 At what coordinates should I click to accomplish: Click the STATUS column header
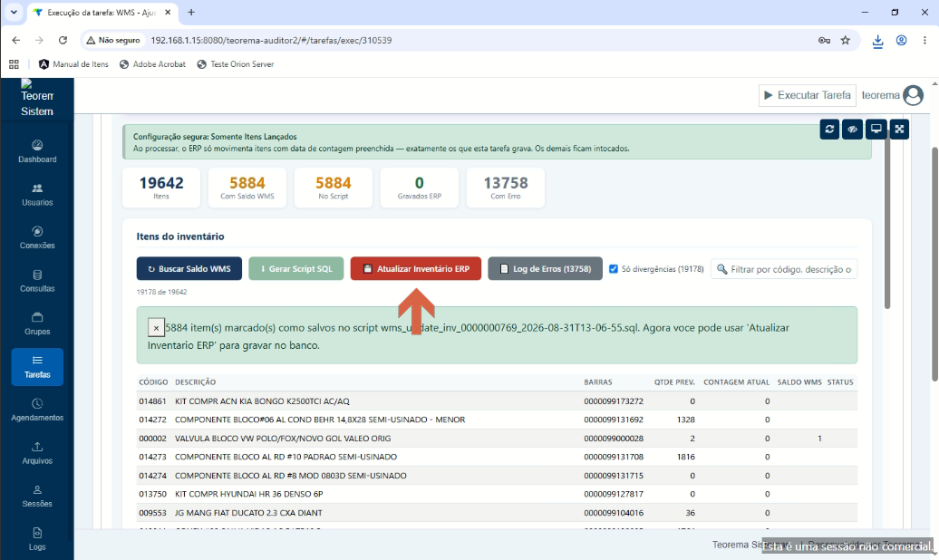click(840, 382)
